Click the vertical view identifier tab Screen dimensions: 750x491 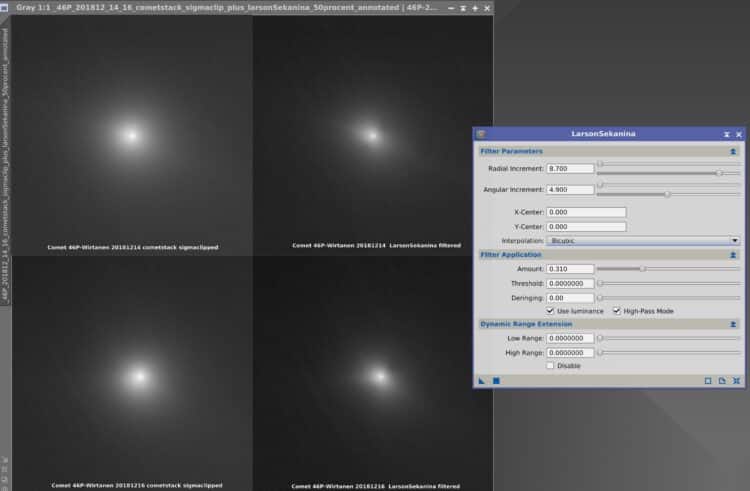tap(5, 165)
